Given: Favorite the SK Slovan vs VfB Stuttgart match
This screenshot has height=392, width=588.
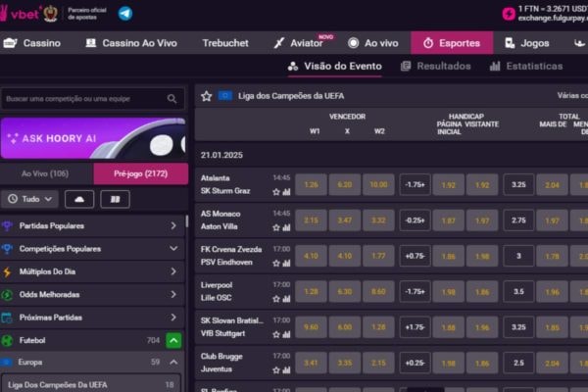Looking at the screenshot, I should coord(276,334).
